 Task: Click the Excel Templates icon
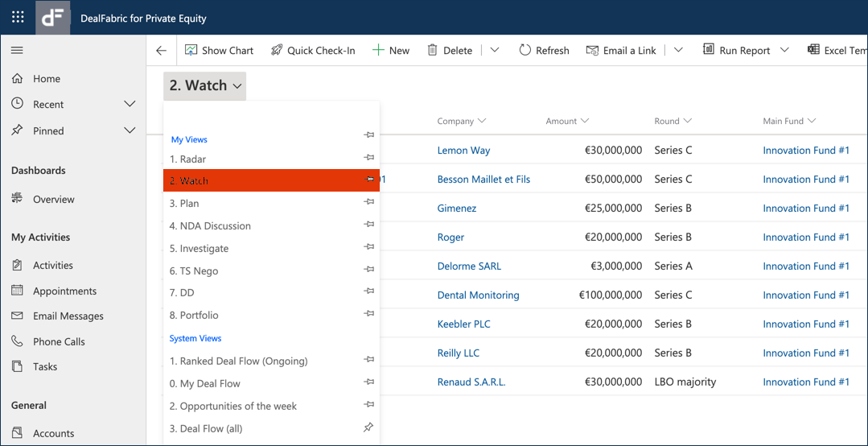(813, 50)
